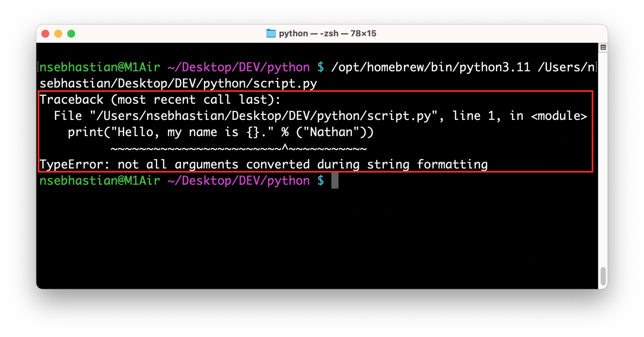The height and width of the screenshot is (337, 644).
Task: Click the terminal scrollbar thumb
Action: click(x=603, y=276)
